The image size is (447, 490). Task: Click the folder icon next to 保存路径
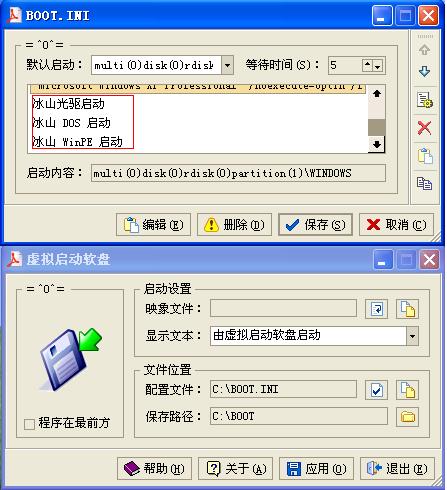coord(407,417)
